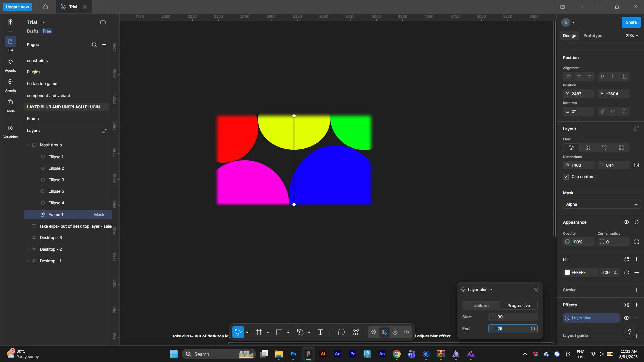Viewport: 644px width, 362px height.
Task: Click the Update now button
Action: [x=17, y=7]
